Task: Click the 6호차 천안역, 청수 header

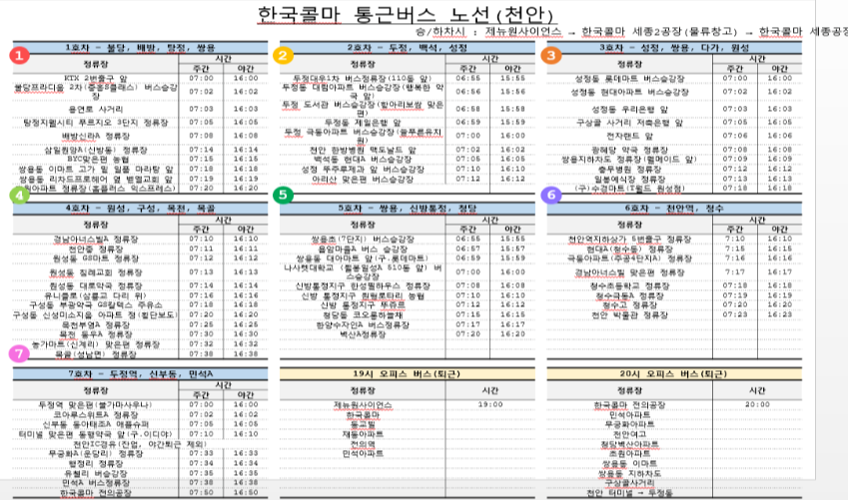Action: point(674,208)
